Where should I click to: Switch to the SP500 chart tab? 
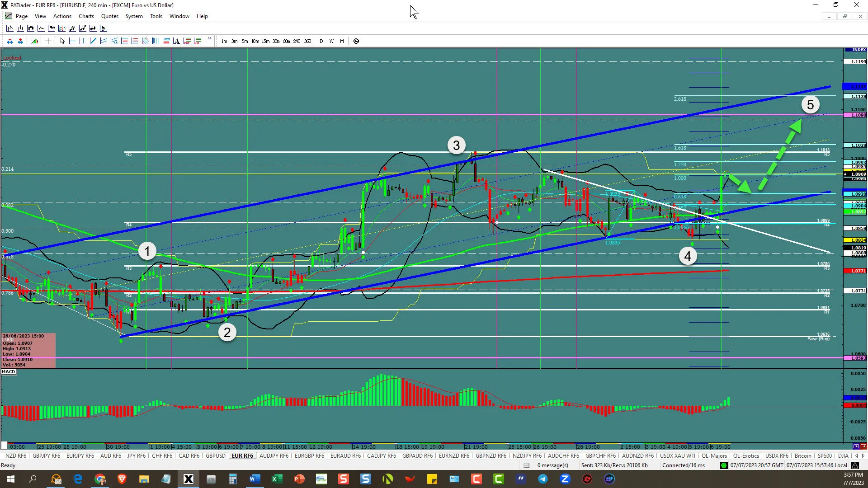(x=825, y=456)
